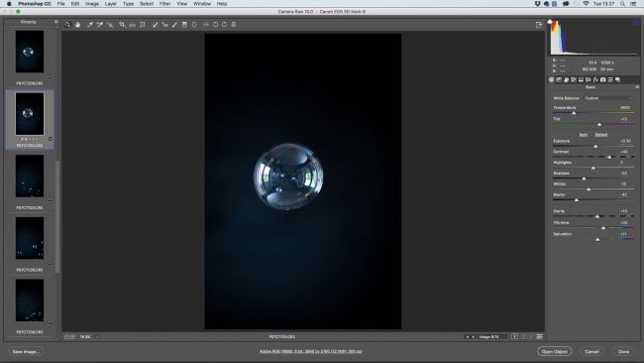Image resolution: width=644 pixels, height=363 pixels.
Task: Select the Straighten tool
Action: [x=132, y=25]
